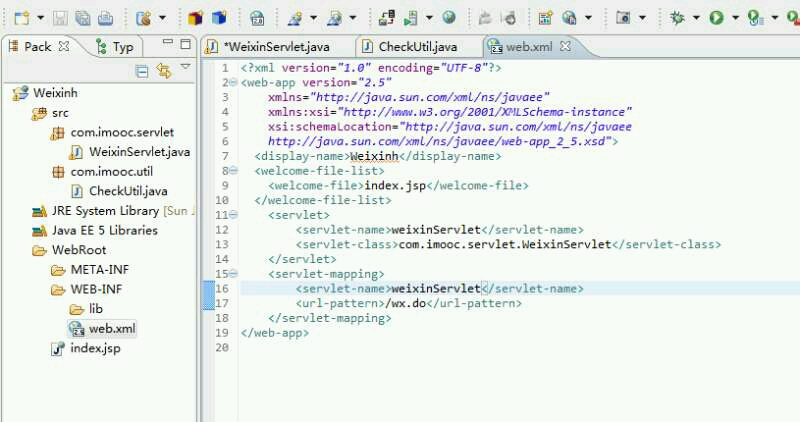Image resolution: width=800 pixels, height=422 pixels.
Task: Close the web.xml editor tab
Action: pos(565,46)
